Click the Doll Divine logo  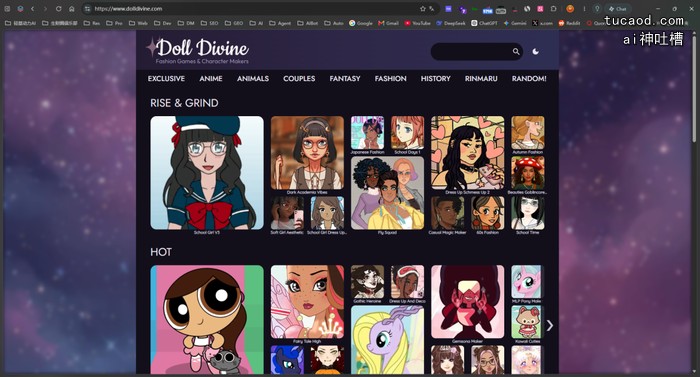pyautogui.click(x=198, y=50)
